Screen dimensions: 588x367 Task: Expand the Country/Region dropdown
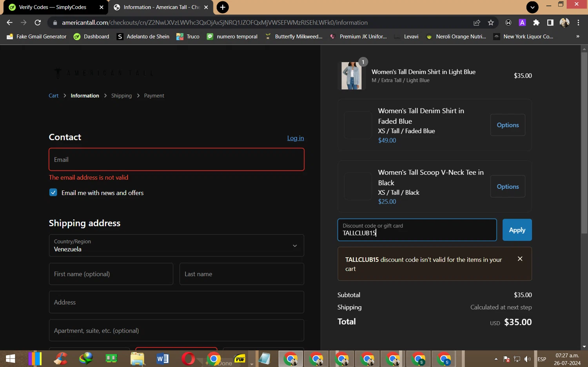pos(176,246)
